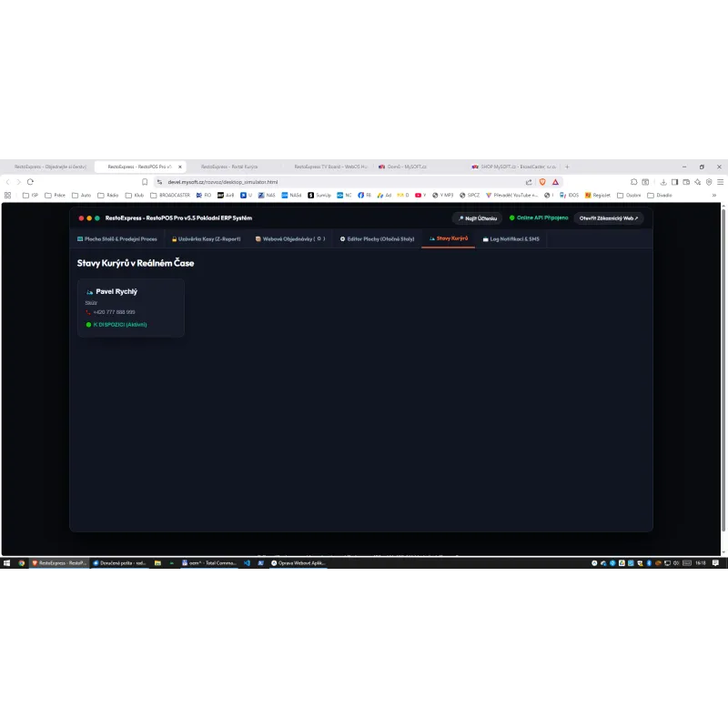This screenshot has width=728, height=728.
Task: Open the Webové Objednávky tab
Action: 289,239
